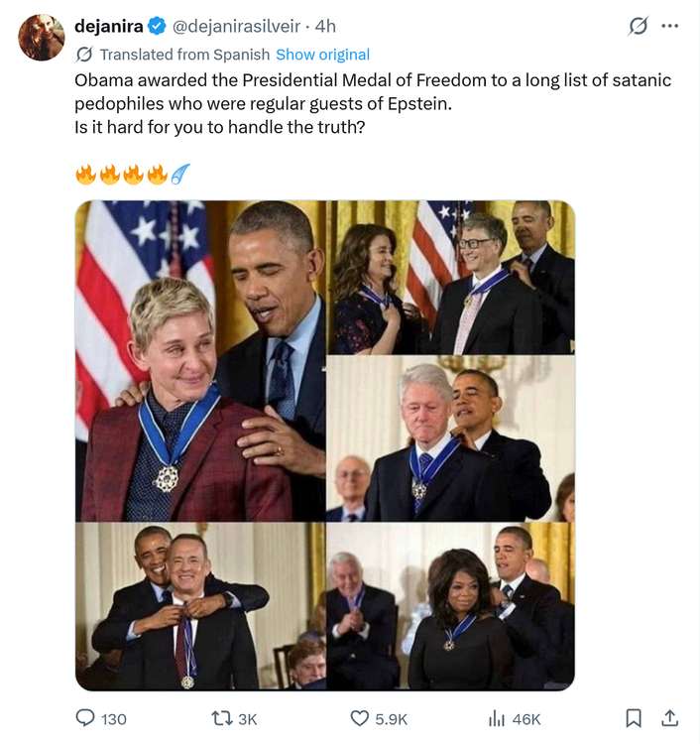Image resolution: width=700 pixels, height=744 pixels.
Task: Repost this tweet using the retweet icon
Action: point(221,718)
